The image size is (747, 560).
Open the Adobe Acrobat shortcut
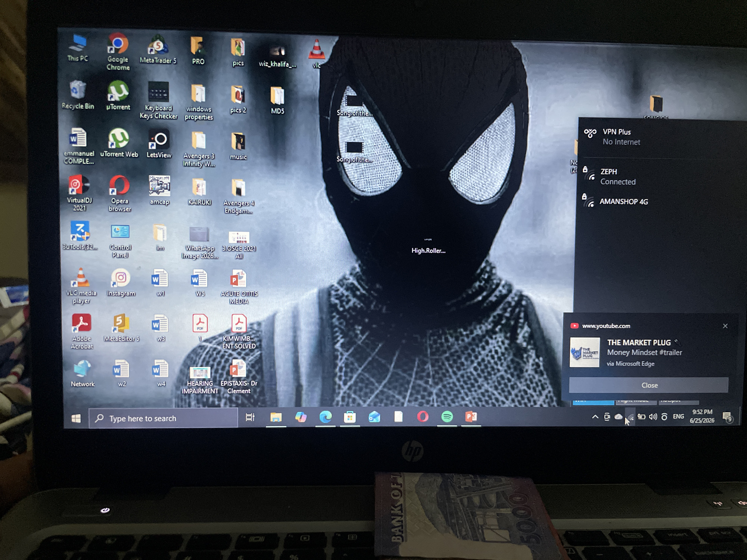click(82, 331)
